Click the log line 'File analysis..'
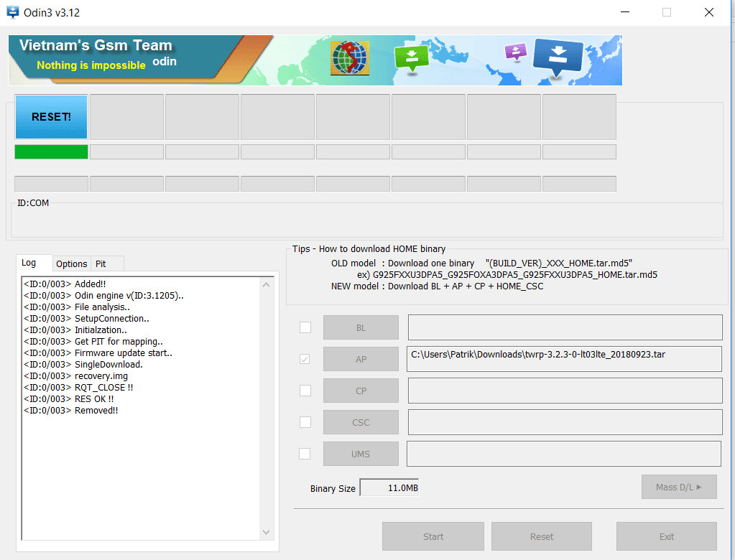Image resolution: width=735 pixels, height=560 pixels. click(x=77, y=307)
